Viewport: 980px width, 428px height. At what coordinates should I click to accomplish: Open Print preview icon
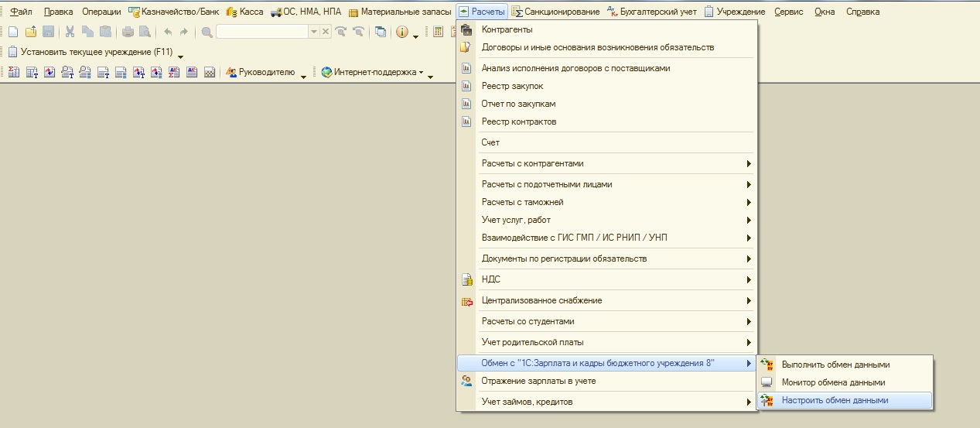(145, 32)
